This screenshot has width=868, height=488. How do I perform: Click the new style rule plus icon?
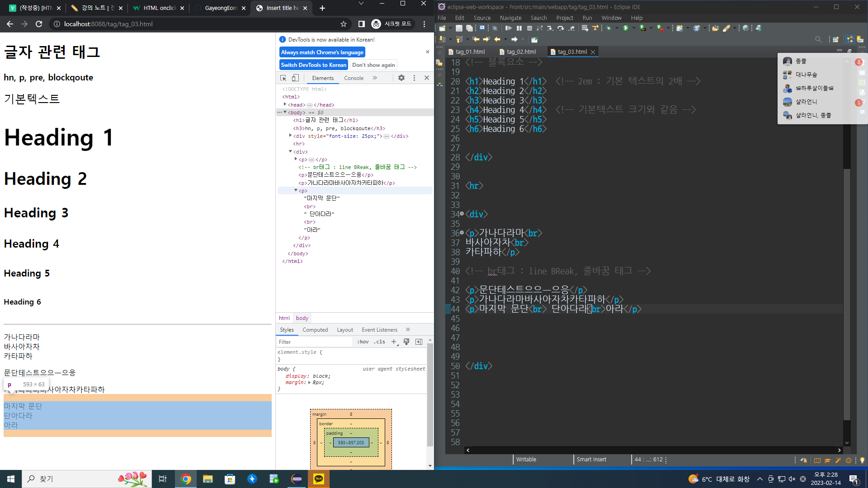tap(394, 342)
